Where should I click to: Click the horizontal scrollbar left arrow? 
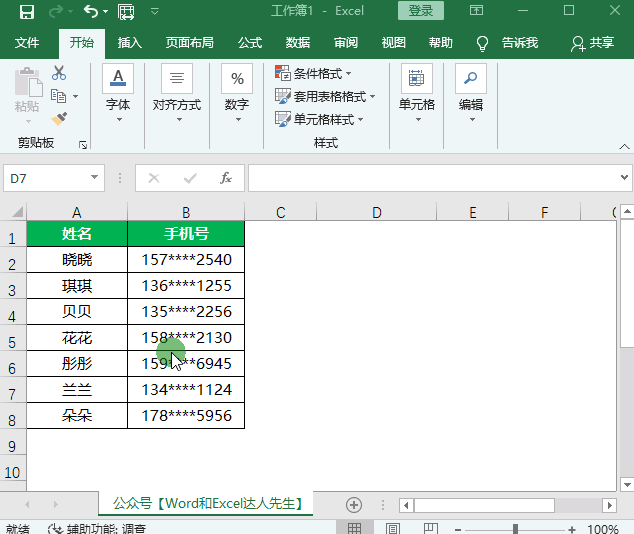[406, 505]
